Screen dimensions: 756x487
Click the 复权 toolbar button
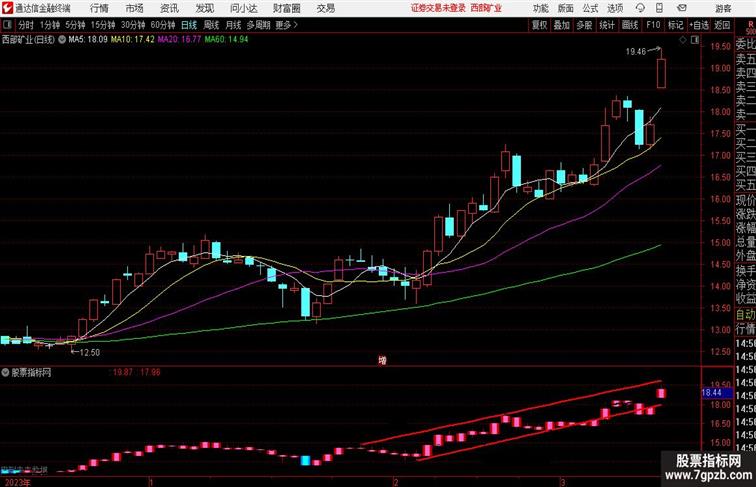[539, 25]
